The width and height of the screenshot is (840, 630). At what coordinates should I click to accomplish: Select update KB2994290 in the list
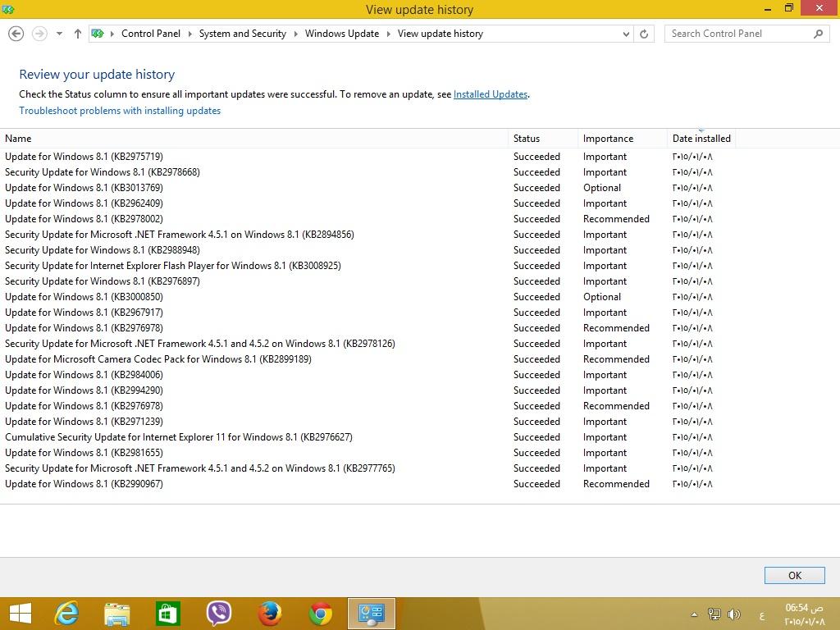click(367, 390)
